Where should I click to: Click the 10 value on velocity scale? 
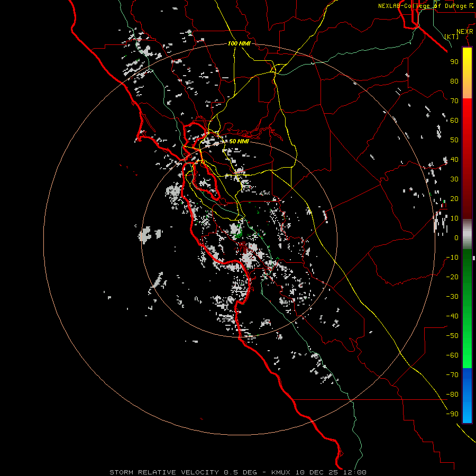coord(454,218)
